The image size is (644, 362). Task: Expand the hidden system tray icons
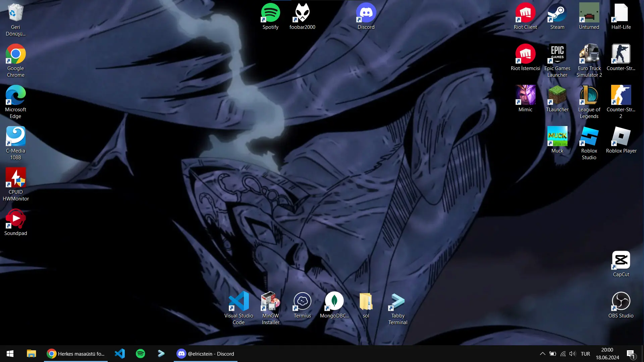click(x=542, y=354)
